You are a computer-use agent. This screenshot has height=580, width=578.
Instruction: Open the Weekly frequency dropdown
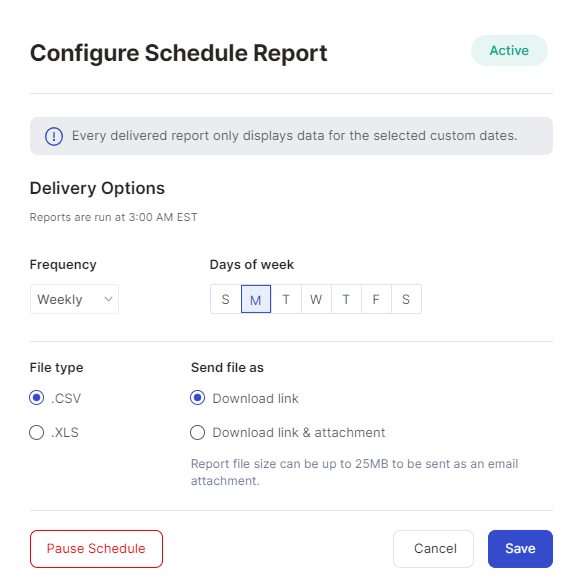click(74, 299)
